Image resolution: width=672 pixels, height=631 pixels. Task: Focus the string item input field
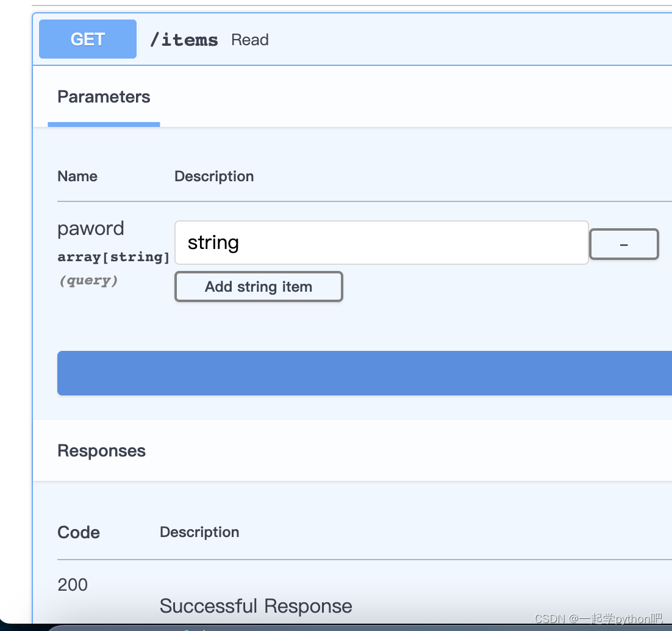point(381,243)
